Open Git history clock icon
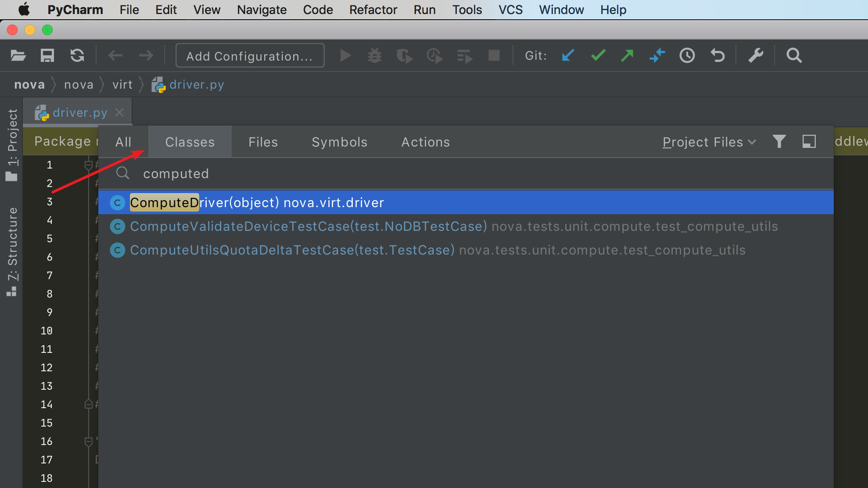Viewport: 868px width, 488px height. [x=687, y=56]
